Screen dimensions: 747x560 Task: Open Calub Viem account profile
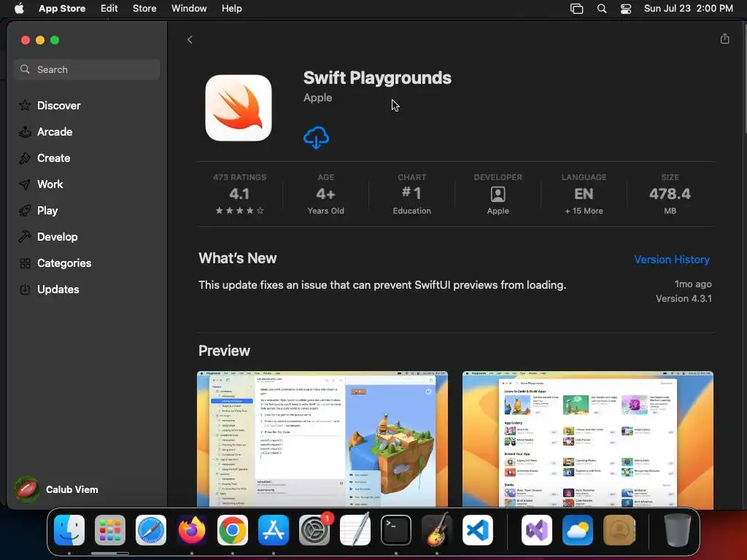[x=56, y=489]
